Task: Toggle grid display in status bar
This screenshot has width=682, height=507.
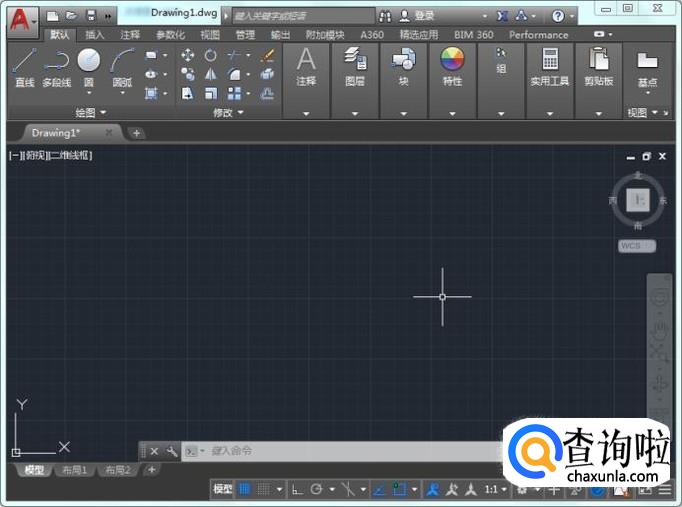Action: point(245,489)
